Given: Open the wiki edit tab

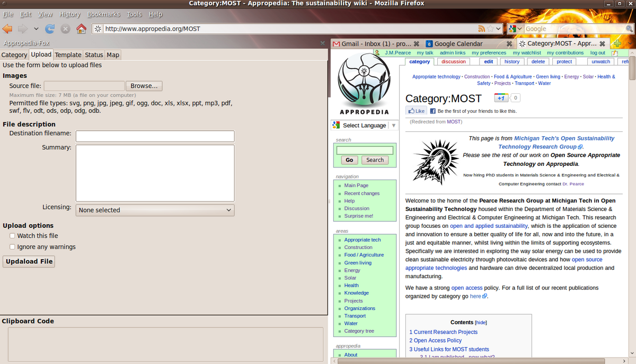Looking at the screenshot, I should (x=489, y=61).
